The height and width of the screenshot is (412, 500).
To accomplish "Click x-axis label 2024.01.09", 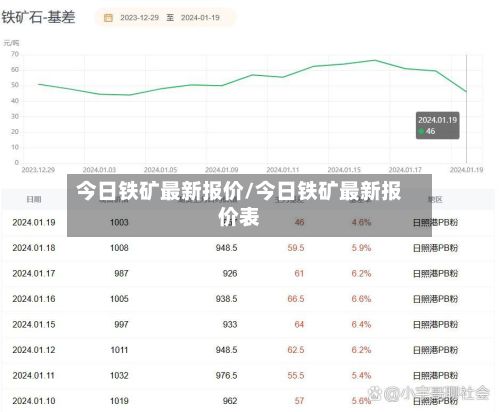I will pos(222,170).
